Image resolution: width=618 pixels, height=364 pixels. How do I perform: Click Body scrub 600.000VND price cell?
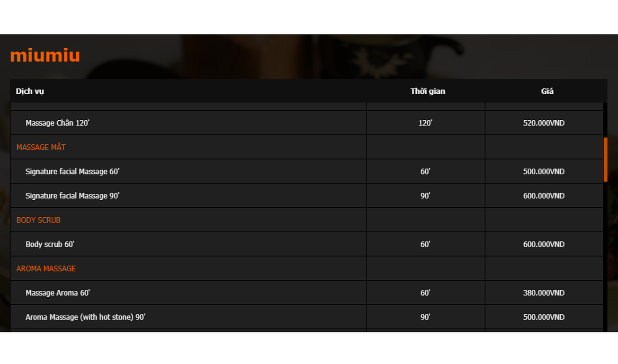tap(544, 245)
